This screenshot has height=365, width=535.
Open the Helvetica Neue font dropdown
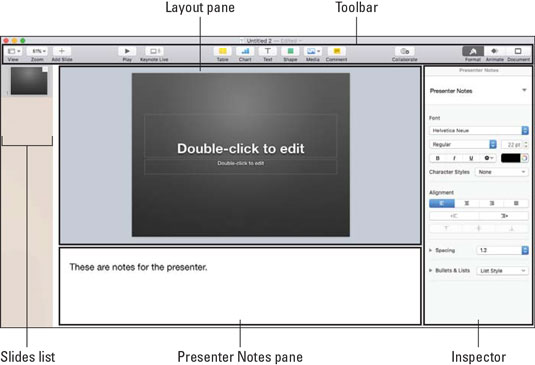[479, 131]
